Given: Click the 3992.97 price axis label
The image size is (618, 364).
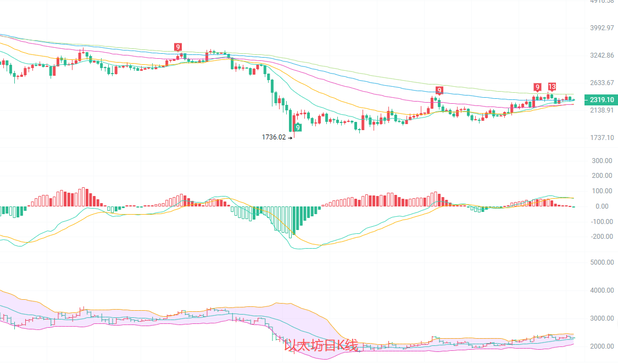Looking at the screenshot, I should point(602,28).
